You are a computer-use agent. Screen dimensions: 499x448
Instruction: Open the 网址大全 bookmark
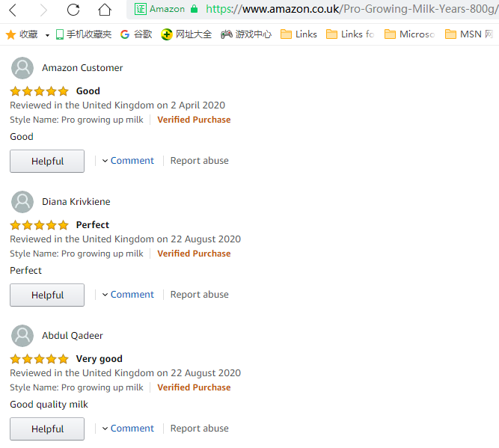[x=186, y=34]
